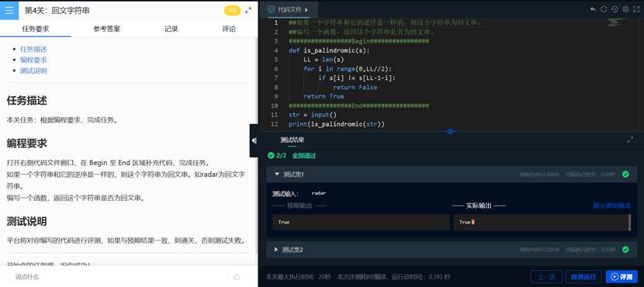Open editor settings gear icon
This screenshot has height=287, width=644.
coord(626,9)
